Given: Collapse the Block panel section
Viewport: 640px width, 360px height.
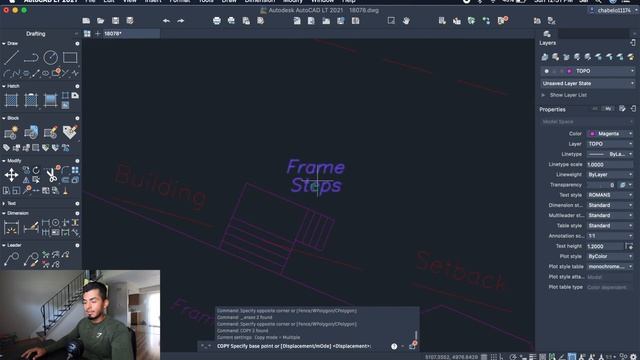Looking at the screenshot, I should pos(4,118).
